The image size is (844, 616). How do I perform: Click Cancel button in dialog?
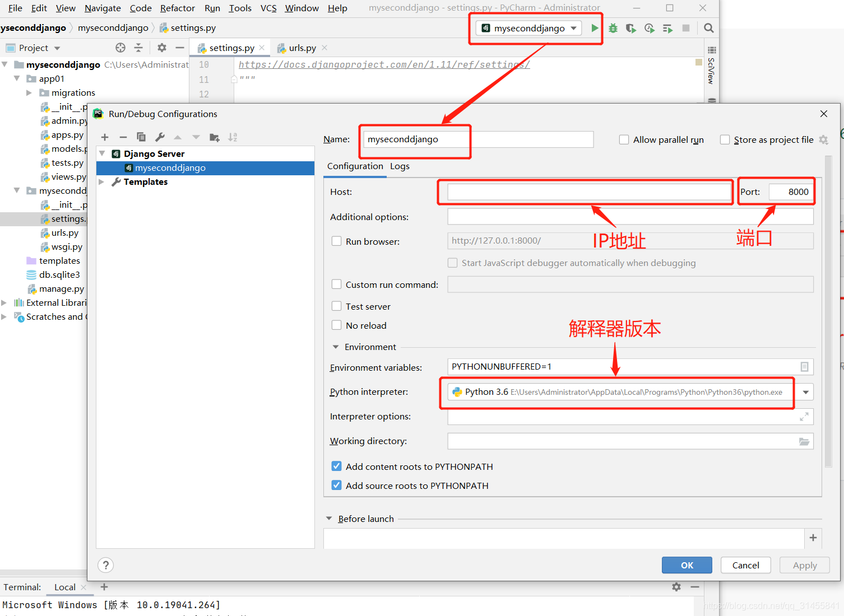coord(746,565)
